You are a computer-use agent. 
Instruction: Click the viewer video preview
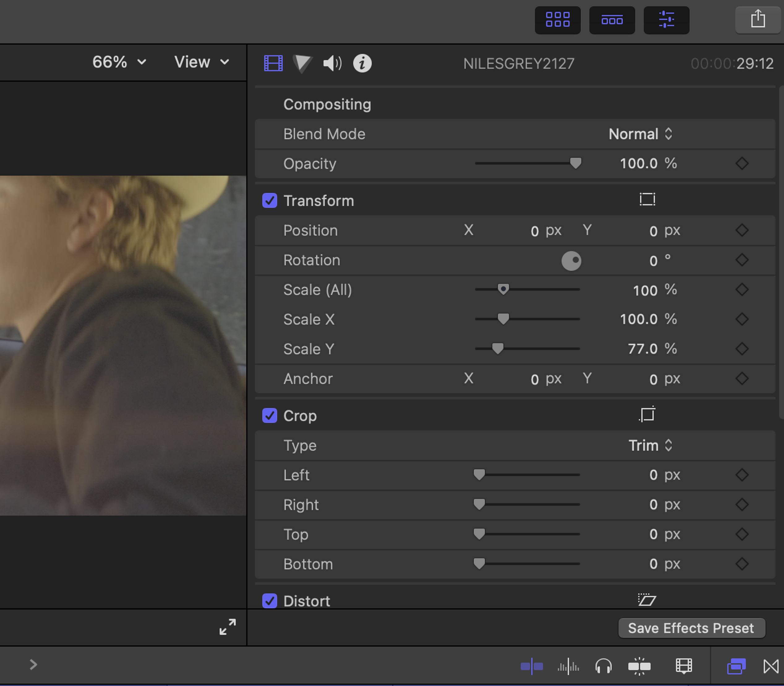click(x=123, y=345)
